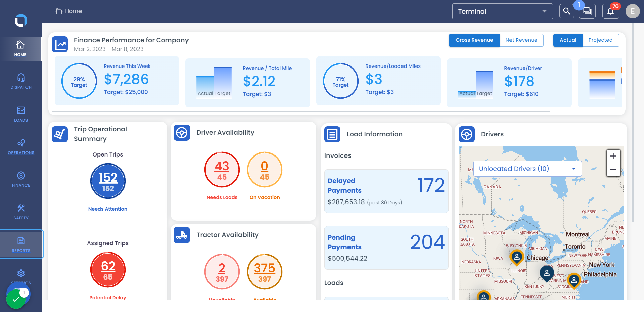Switch to Gross Revenue view
Image resolution: width=644 pixels, height=312 pixels.
coord(474,40)
